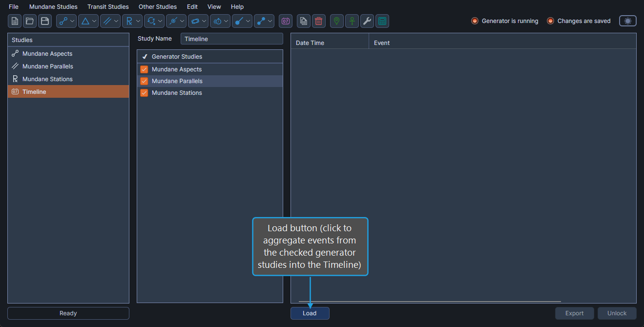The height and width of the screenshot is (327, 644).
Task: Open dropdown arrow beside aspects toolbar icon
Action: click(x=72, y=21)
